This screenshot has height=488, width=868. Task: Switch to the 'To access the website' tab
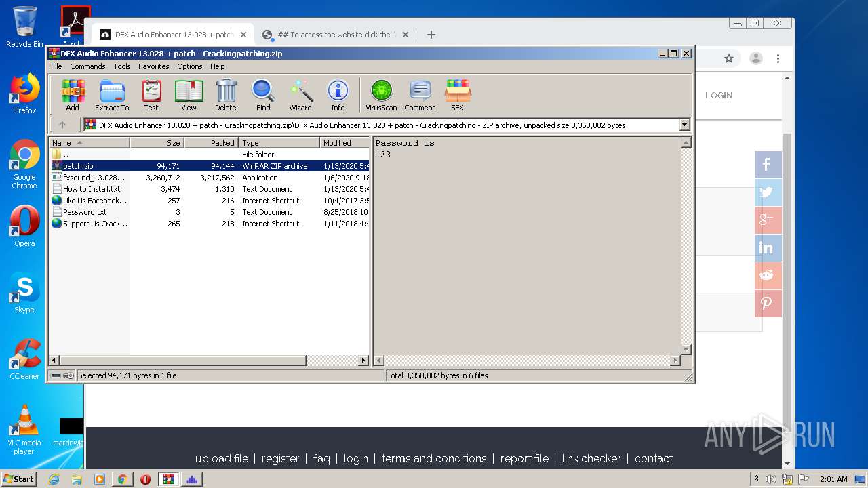tap(337, 35)
